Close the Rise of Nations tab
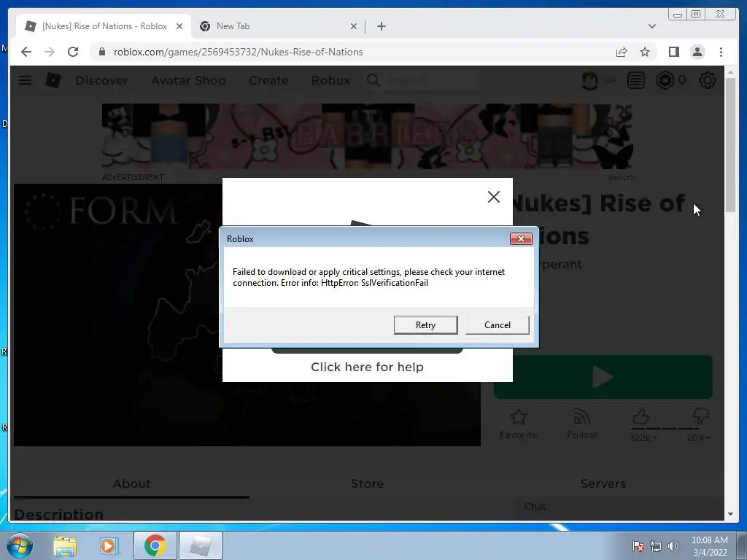This screenshot has width=747, height=560. [x=179, y=26]
